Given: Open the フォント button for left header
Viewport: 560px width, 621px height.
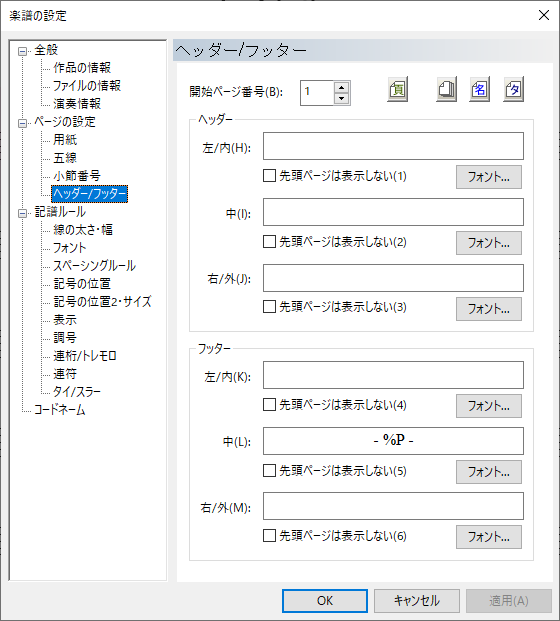Looking at the screenshot, I should (x=489, y=177).
